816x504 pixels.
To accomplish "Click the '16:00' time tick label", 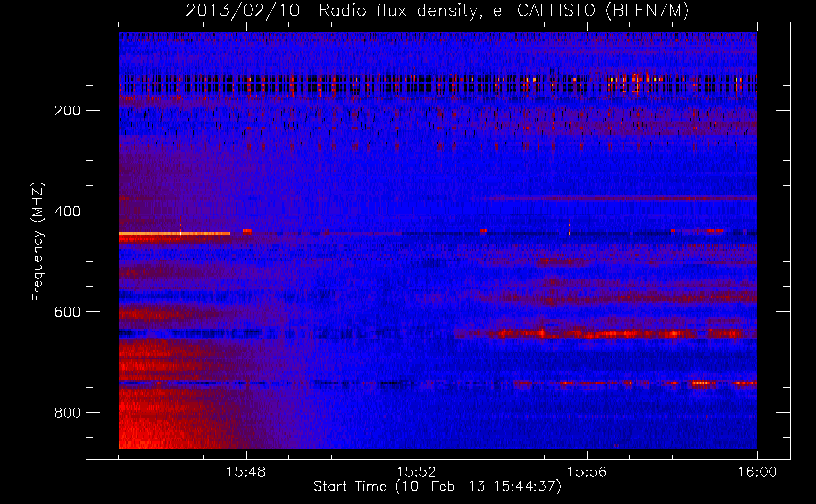I will pyautogui.click(x=757, y=472).
